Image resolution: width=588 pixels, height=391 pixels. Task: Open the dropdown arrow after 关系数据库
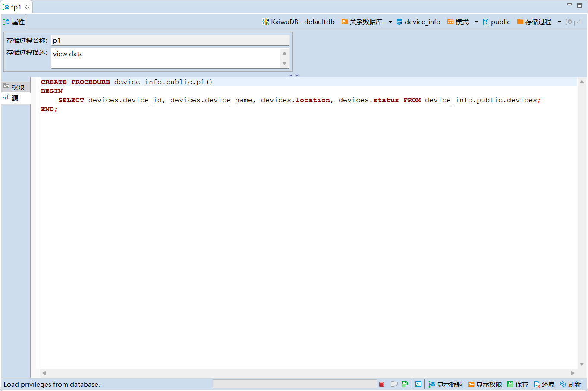pyautogui.click(x=390, y=22)
